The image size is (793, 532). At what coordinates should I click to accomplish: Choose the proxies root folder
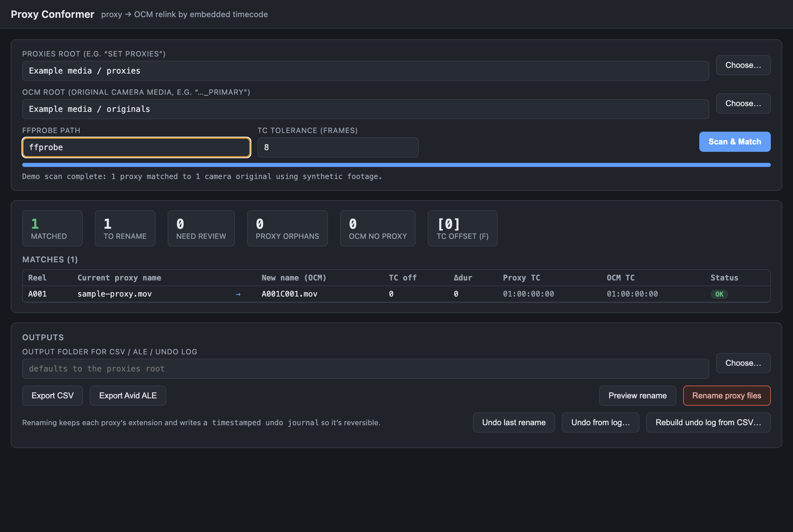(743, 65)
